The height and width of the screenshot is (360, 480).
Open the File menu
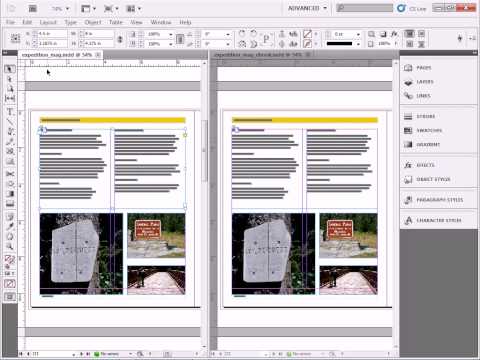[11, 22]
